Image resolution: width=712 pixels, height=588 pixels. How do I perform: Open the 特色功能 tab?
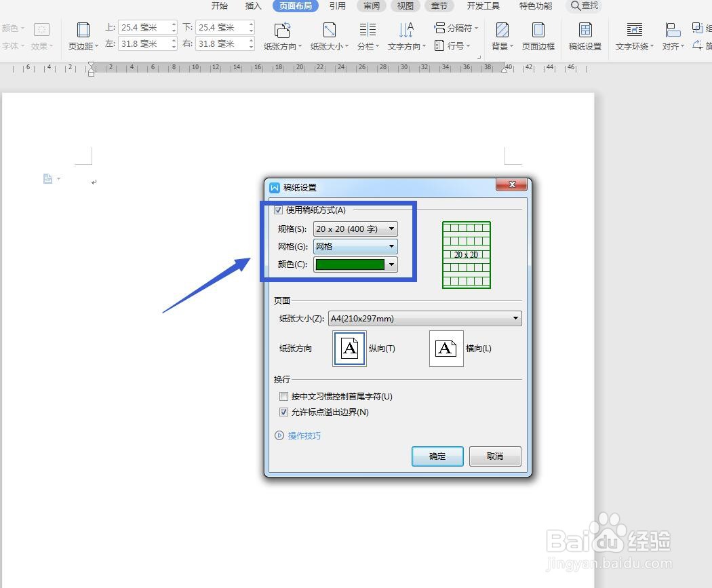point(536,5)
